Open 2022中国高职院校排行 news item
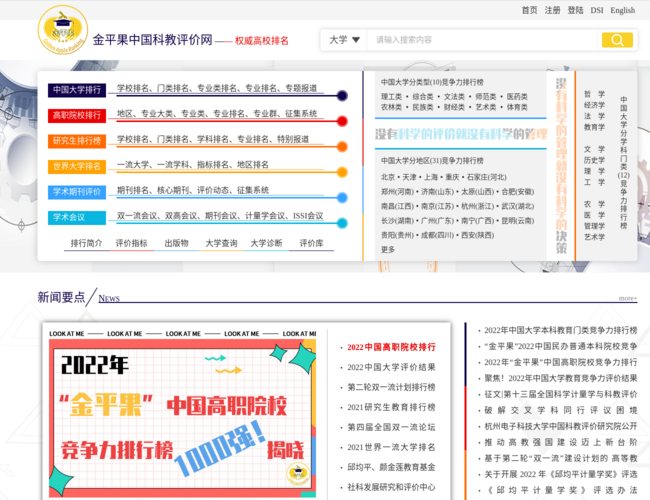 pos(391,347)
